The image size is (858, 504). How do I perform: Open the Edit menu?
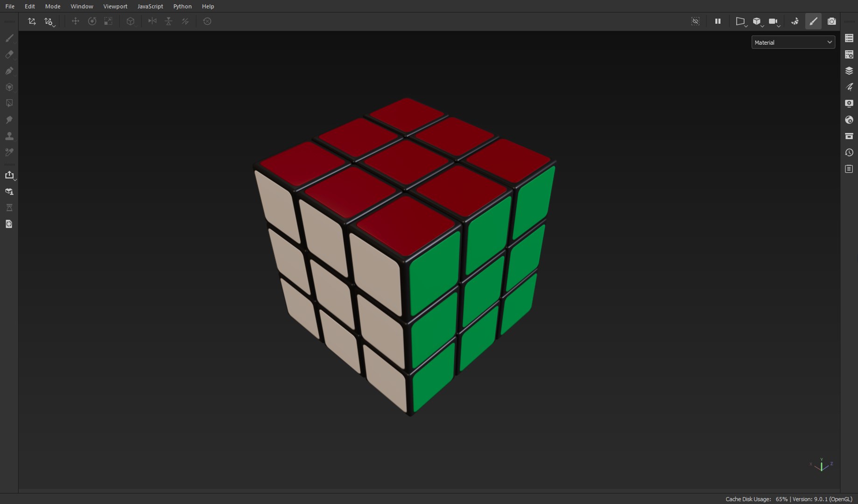pyautogui.click(x=30, y=6)
